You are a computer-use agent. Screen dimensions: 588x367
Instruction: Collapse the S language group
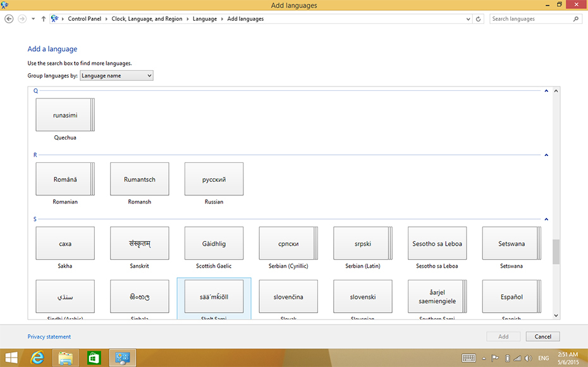pyautogui.click(x=546, y=219)
